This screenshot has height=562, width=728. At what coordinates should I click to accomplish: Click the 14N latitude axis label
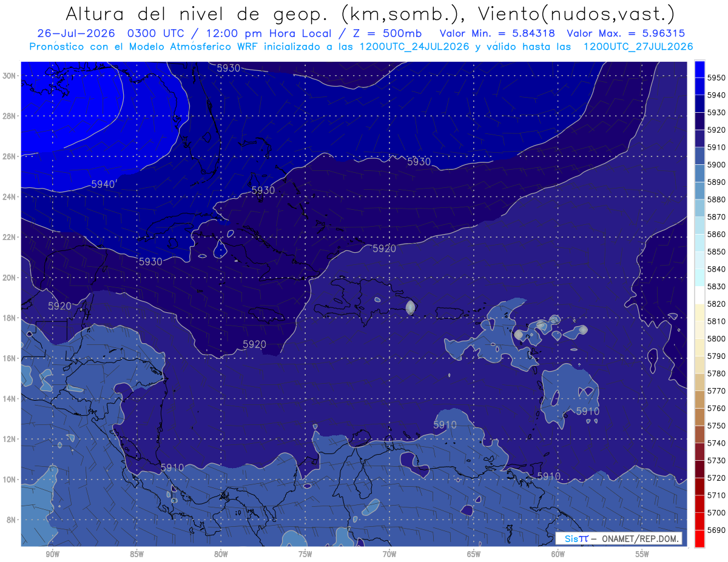(10, 399)
